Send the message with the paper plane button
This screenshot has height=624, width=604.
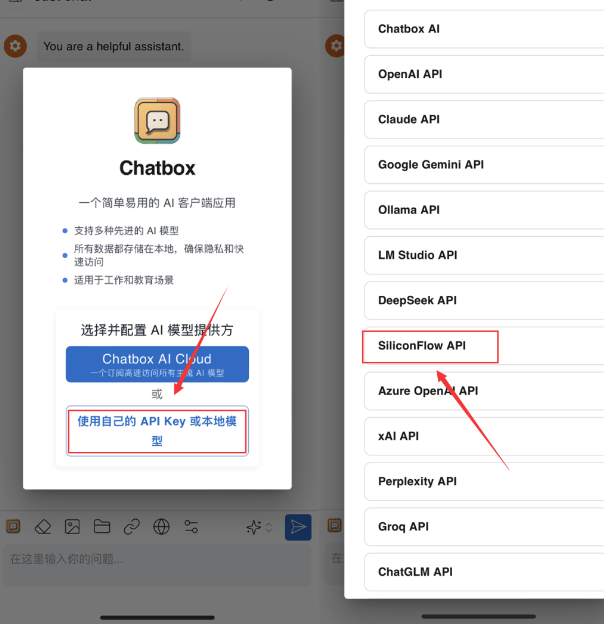298,527
